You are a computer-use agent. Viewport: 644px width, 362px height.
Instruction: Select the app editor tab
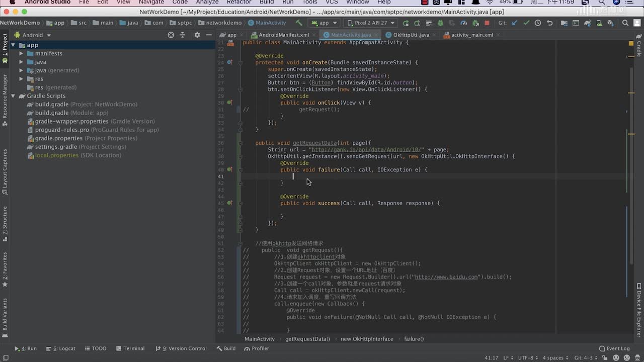pyautogui.click(x=231, y=35)
